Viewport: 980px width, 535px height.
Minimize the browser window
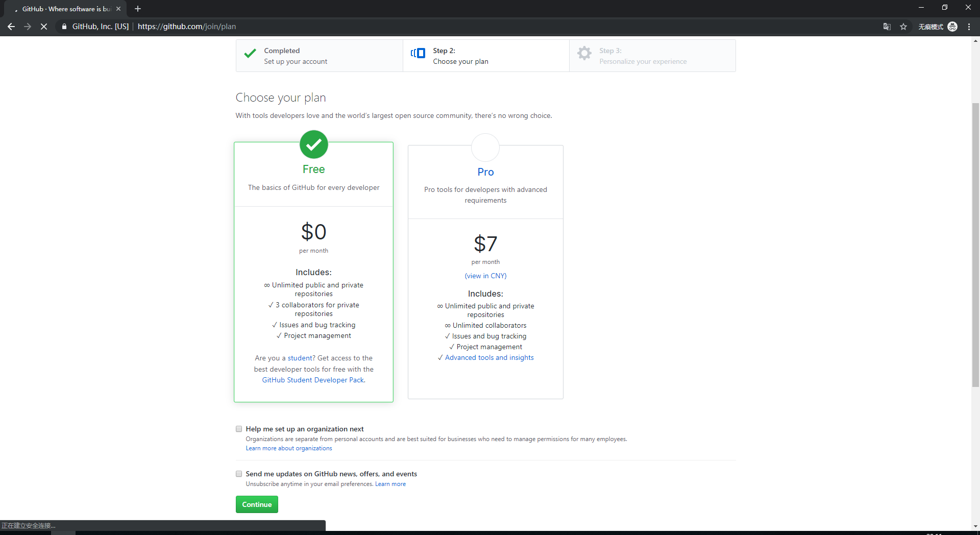click(921, 7)
